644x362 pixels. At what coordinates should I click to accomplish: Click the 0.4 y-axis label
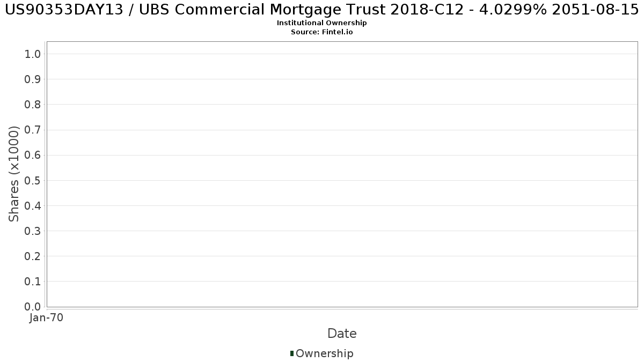pos(33,205)
